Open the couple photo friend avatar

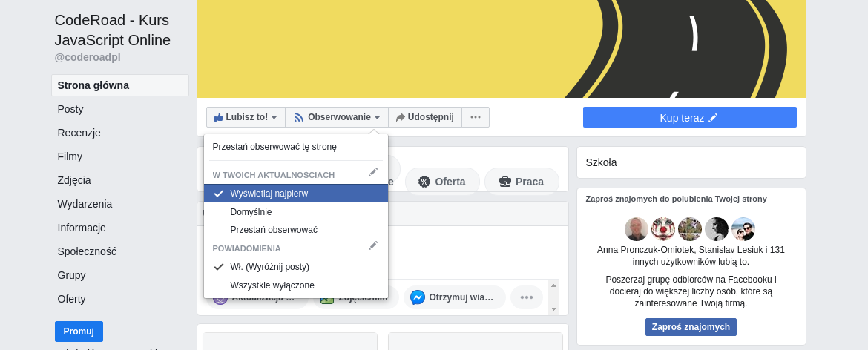743,229
